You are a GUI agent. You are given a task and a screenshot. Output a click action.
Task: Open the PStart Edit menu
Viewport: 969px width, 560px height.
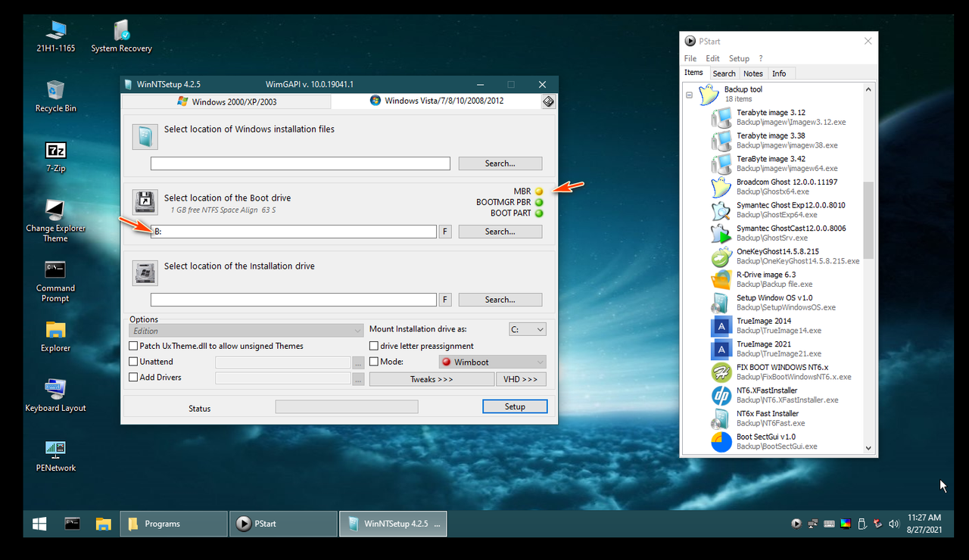(x=713, y=58)
